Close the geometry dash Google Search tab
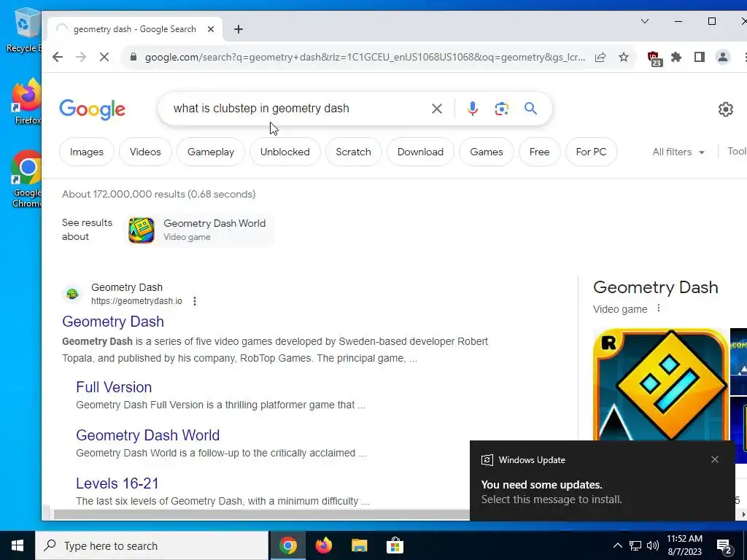 [x=211, y=29]
